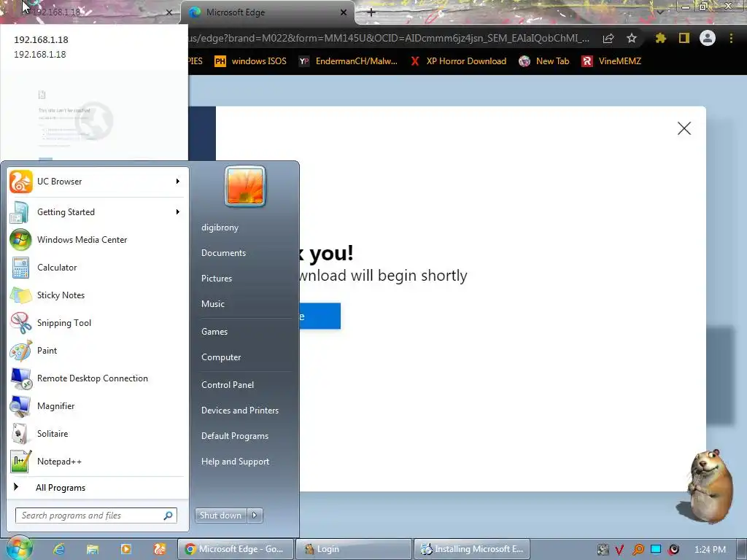Open Help and Support

[236, 462]
